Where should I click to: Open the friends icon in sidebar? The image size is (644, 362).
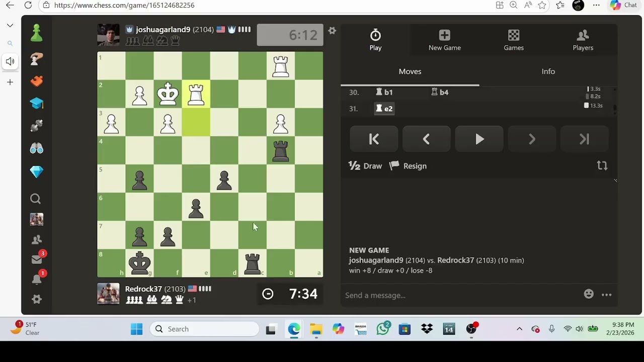[x=36, y=240]
